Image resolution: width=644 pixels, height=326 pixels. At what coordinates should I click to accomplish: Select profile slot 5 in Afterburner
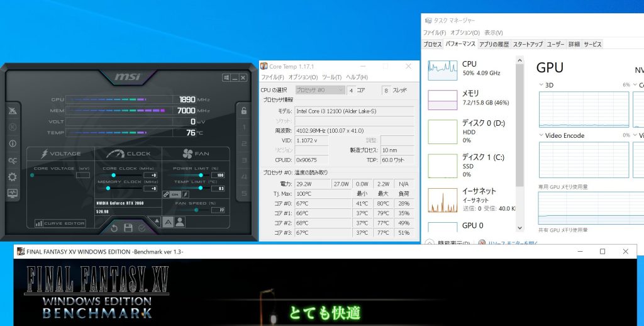(244, 193)
